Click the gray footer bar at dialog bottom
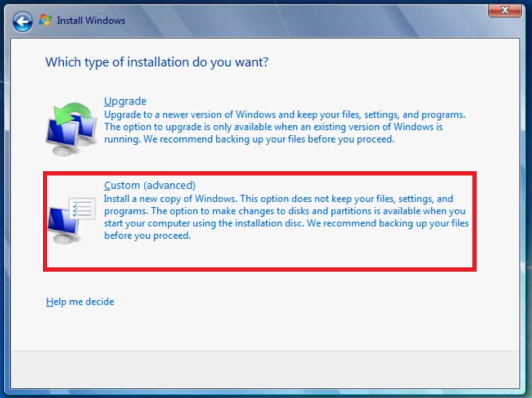Screen dimensions: 532x398 pos(265,370)
